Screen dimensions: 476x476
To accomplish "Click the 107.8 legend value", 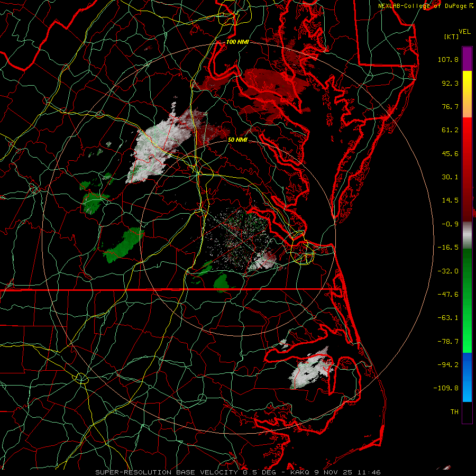I will 448,59.
